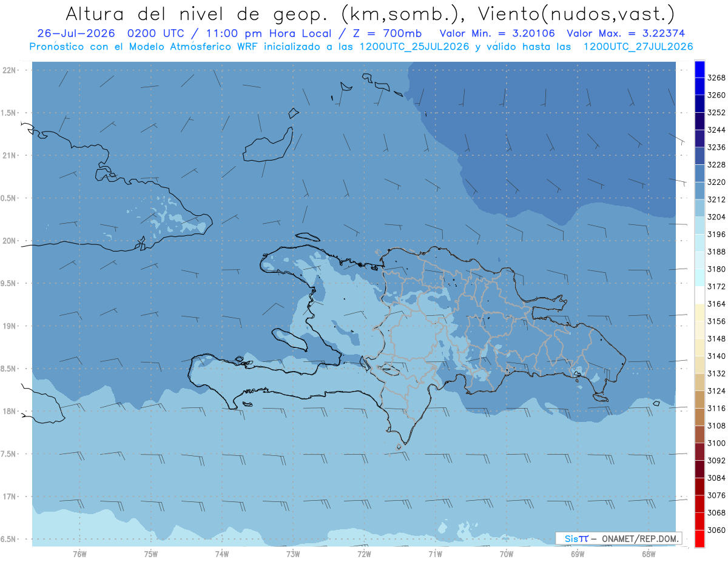Click the legend value '3188'

coord(716,252)
